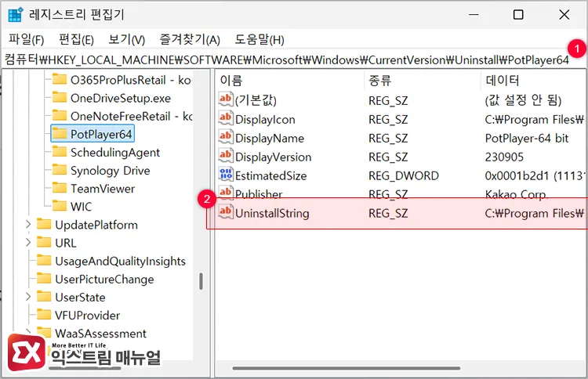Click the REG_DWORD type cell
Viewport: 588px width, 379px height.
[x=404, y=175]
